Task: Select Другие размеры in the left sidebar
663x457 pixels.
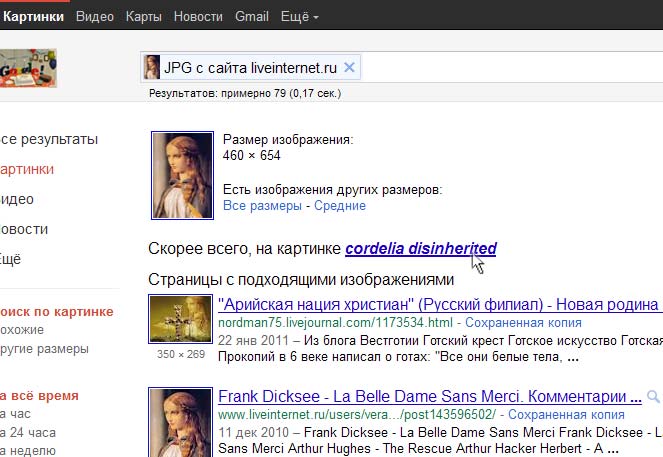Action: 44,349
